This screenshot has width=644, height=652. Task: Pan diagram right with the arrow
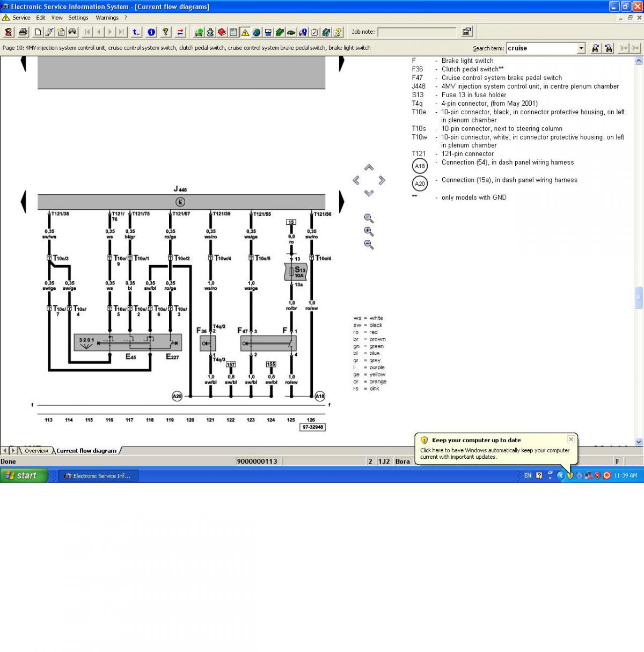coord(382,180)
